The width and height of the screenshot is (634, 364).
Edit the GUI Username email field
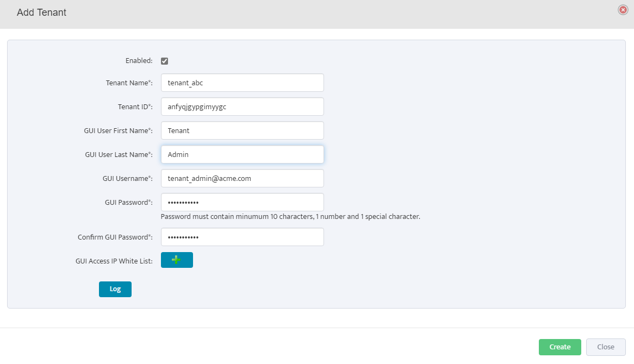point(242,178)
